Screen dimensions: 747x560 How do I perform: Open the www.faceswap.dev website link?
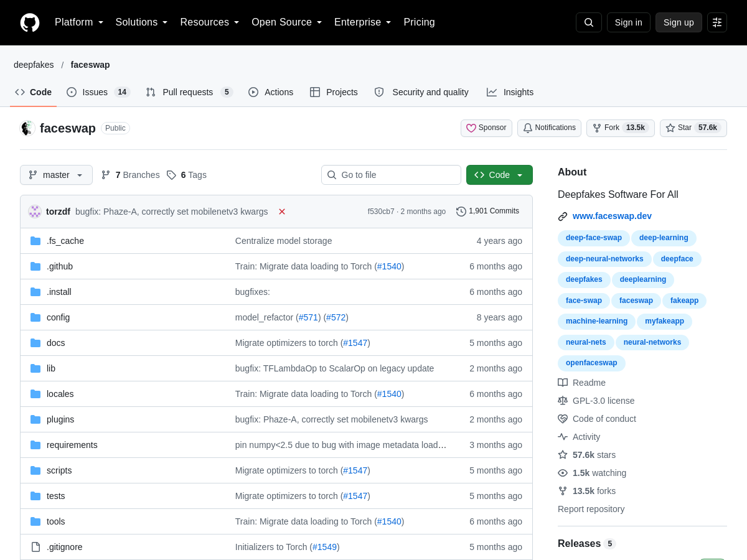[x=612, y=216]
